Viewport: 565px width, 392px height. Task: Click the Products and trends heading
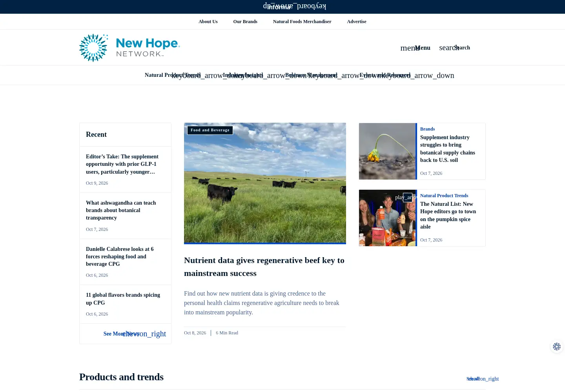pyautogui.click(x=121, y=377)
